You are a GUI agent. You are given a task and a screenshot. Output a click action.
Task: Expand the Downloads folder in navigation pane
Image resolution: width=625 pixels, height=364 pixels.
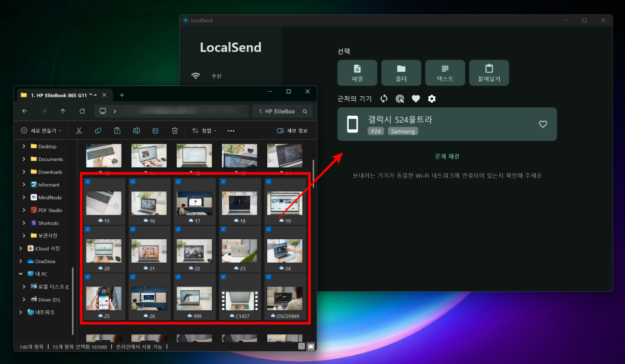pos(24,171)
